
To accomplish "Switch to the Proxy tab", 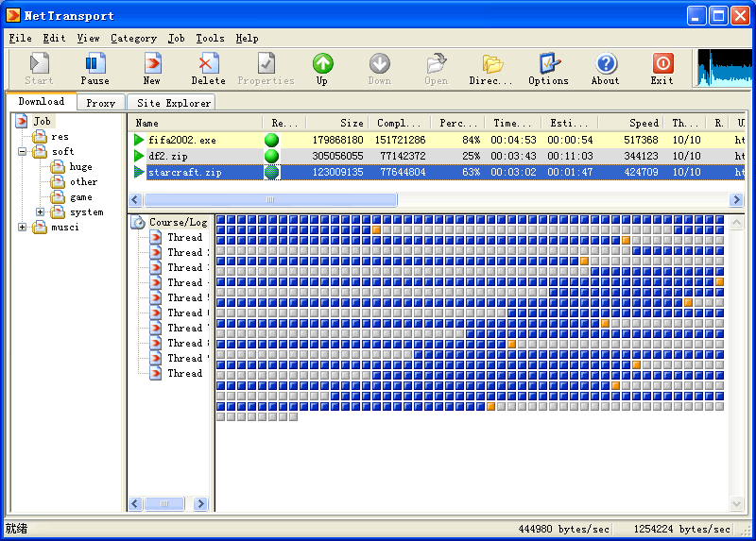I will pos(101,103).
